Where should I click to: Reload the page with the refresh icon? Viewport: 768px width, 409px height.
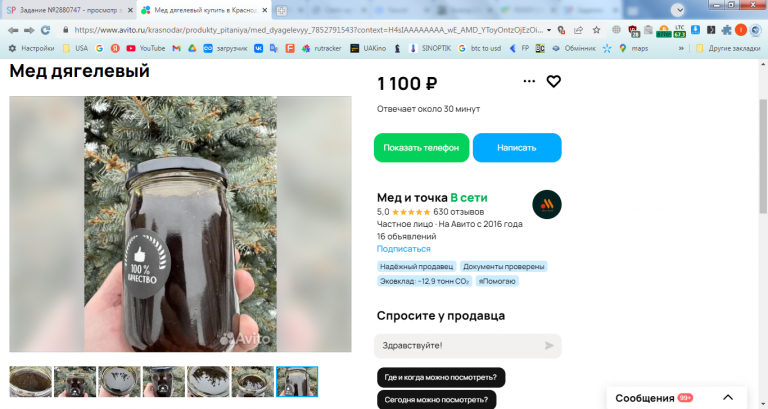click(46, 30)
